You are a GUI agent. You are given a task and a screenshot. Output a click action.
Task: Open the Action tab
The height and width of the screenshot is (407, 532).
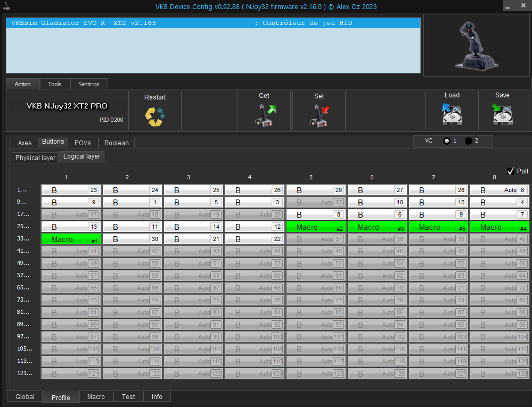click(x=23, y=84)
